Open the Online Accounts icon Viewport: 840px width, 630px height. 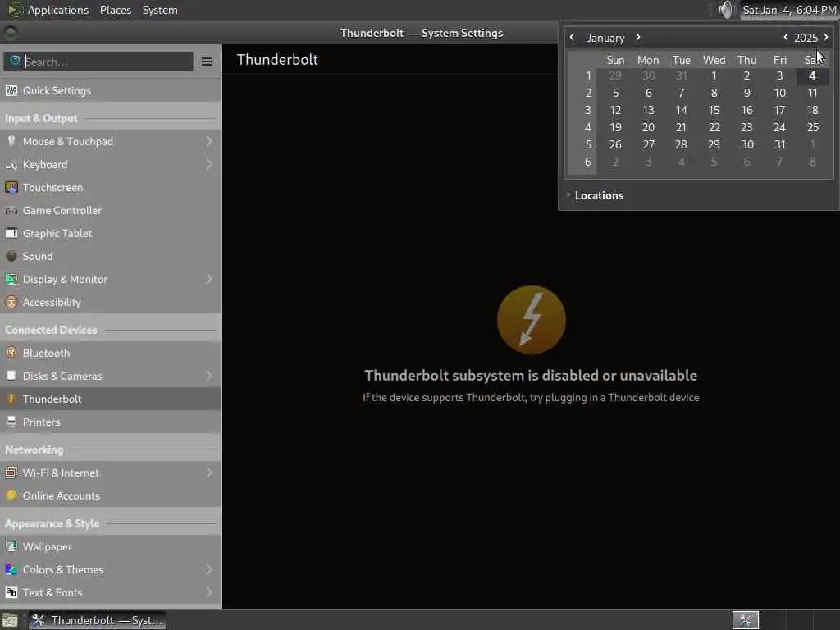coord(11,496)
